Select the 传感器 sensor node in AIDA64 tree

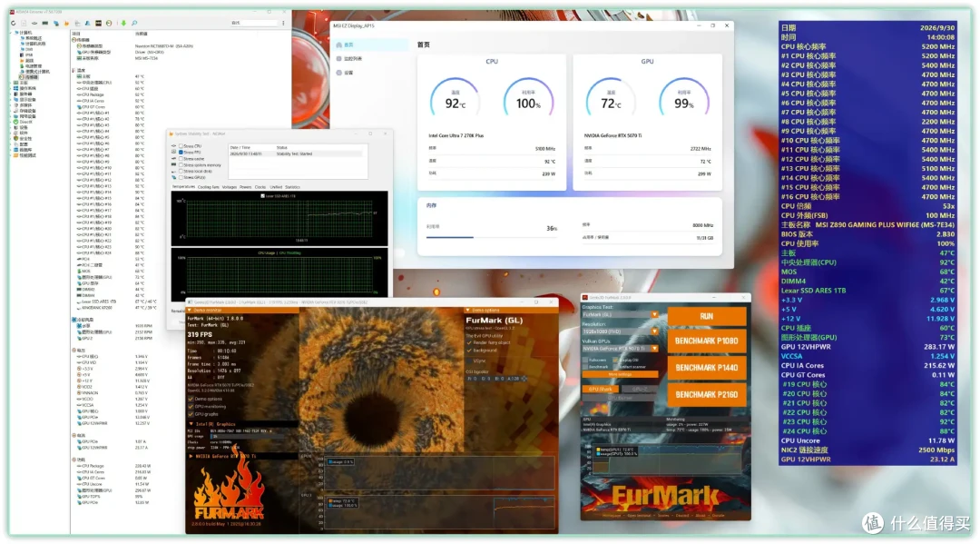coord(30,77)
